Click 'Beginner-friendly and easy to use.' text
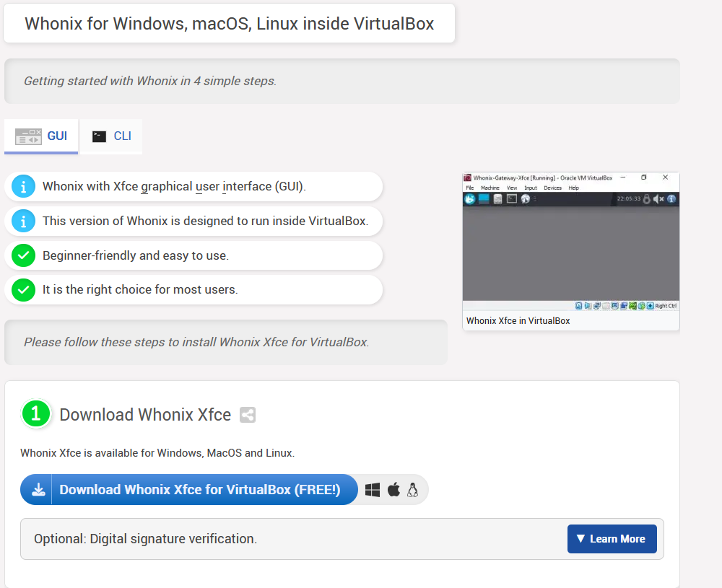The height and width of the screenshot is (588, 722). pos(136,255)
